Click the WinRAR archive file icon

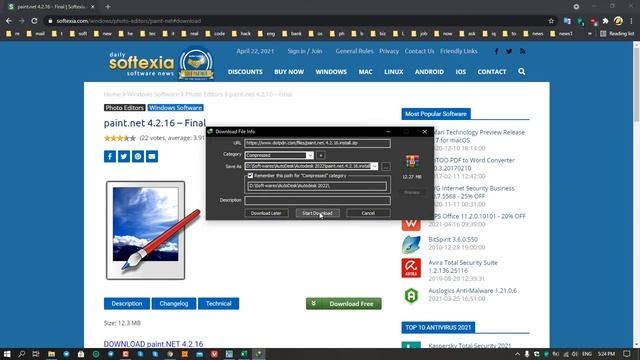tap(412, 162)
